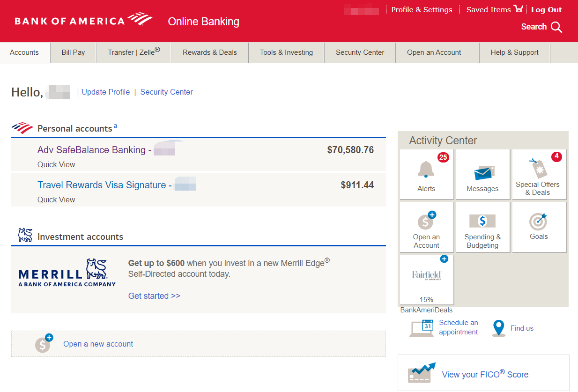Click the Personal accounts footnote a
This screenshot has height=392, width=578.
(115, 126)
